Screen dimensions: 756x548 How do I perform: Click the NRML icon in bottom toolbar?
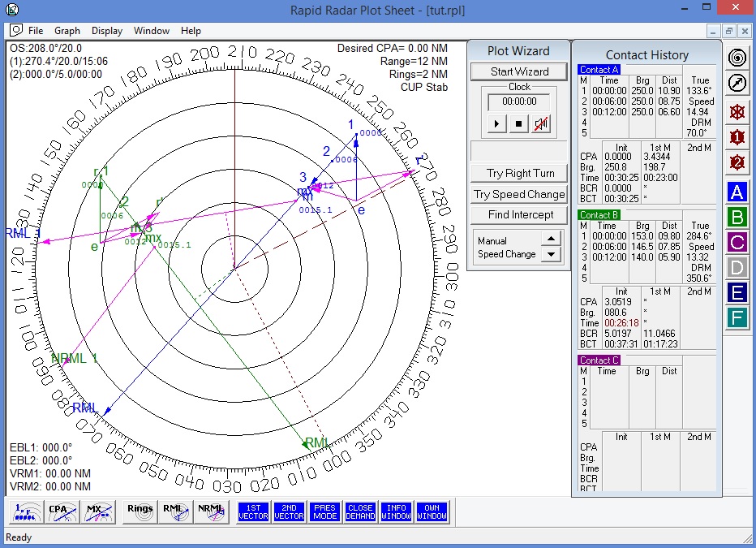point(212,511)
